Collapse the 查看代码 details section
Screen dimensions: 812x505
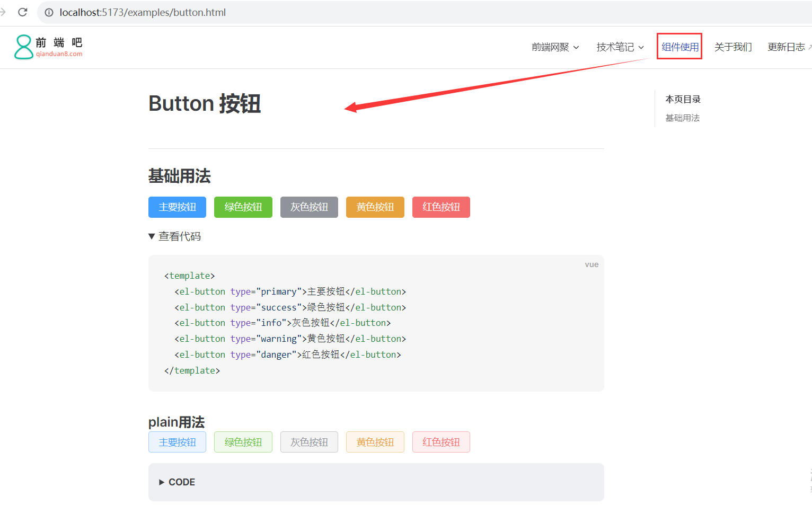(x=175, y=236)
